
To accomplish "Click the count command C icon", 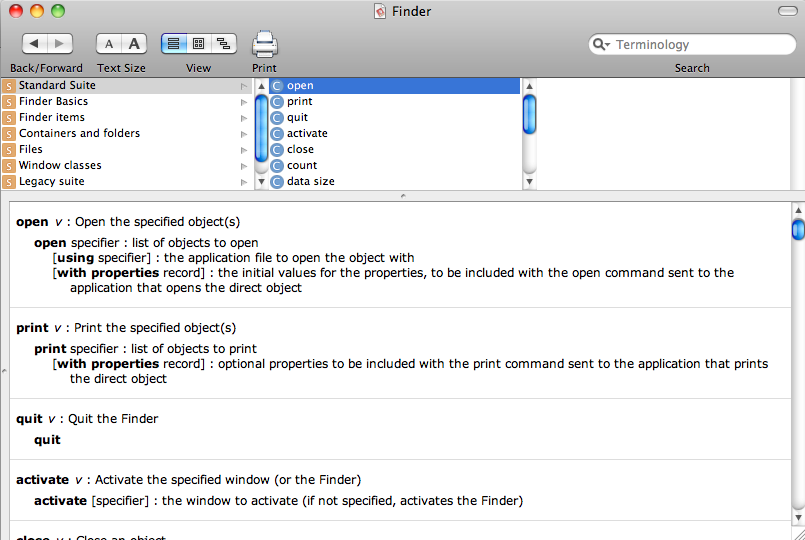I will coord(277,166).
